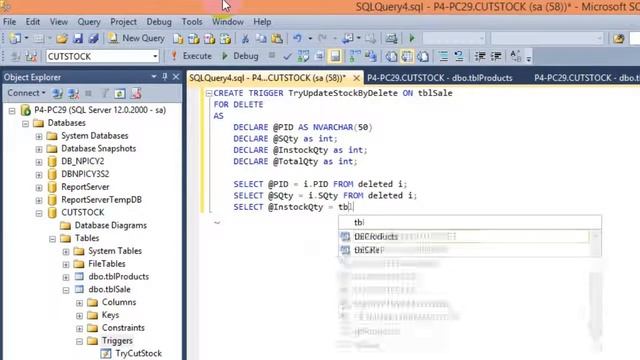Open the Window menu
Viewport: 640px width, 360px height.
[228, 22]
